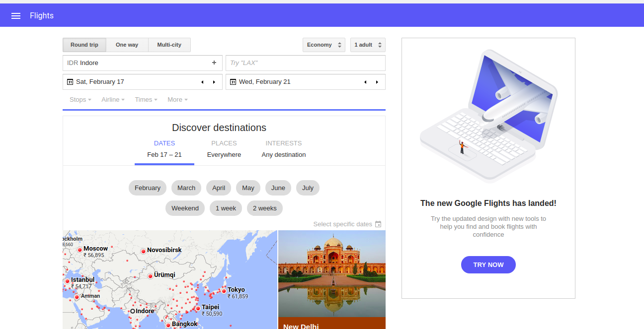
Task: Choose the 2 weeks trip length chip
Action: 265,208
